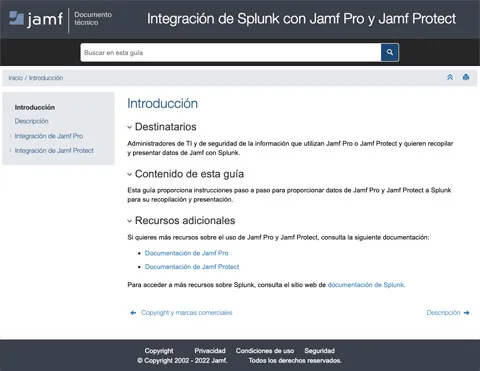Click the Introducción page heading
480x371 pixels.
[x=162, y=103]
